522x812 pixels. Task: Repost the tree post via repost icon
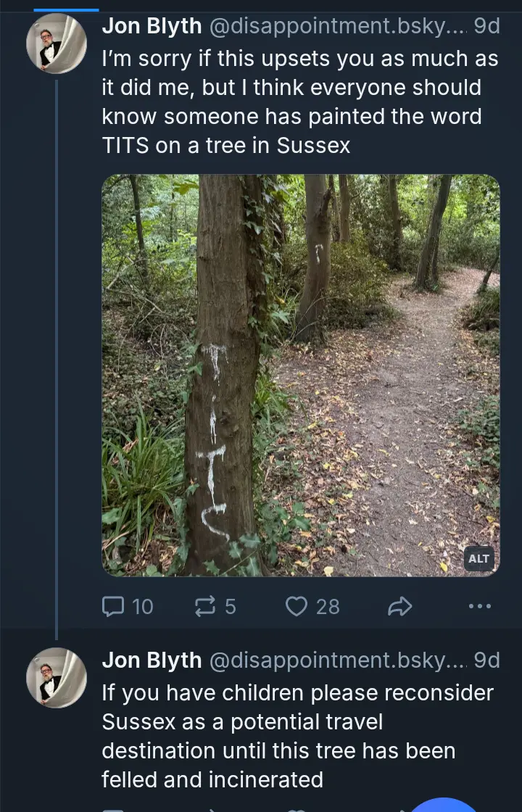click(207, 606)
